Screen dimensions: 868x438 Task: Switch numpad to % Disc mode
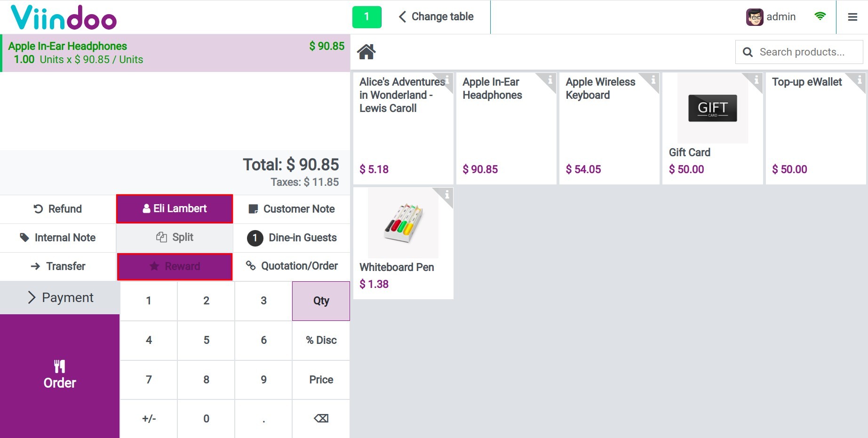321,341
